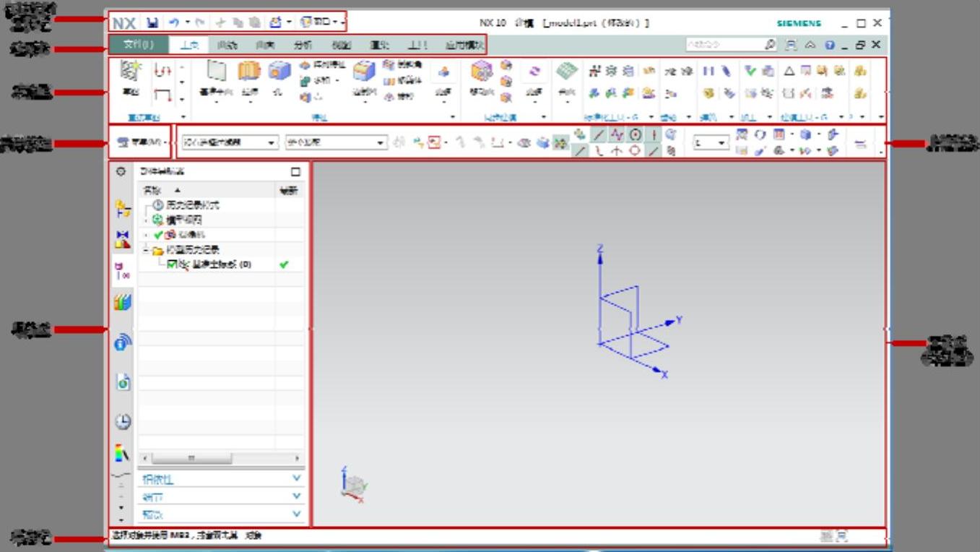Toggle the Quadrant Point snap (red circle)
Screen dimensions: 980x552
point(635,150)
